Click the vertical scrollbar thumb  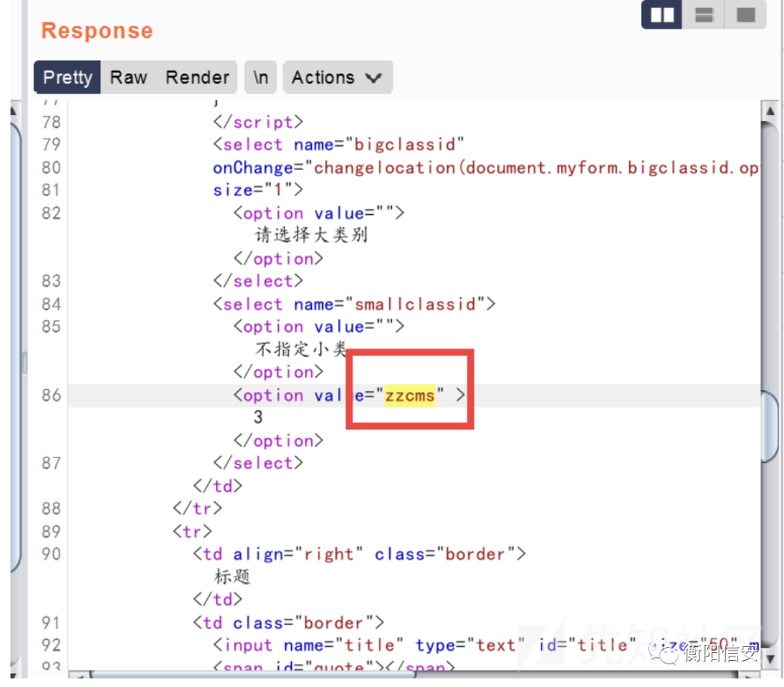(770, 427)
